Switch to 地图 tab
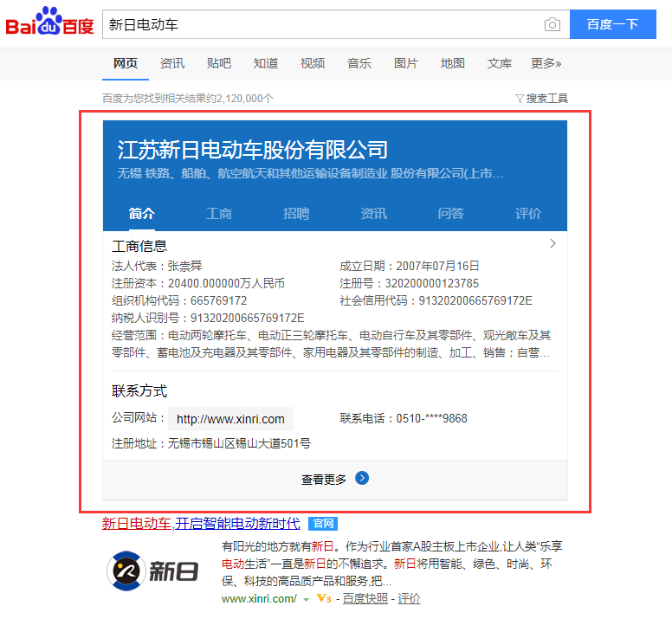Screen dimensions: 672x619 (453, 63)
